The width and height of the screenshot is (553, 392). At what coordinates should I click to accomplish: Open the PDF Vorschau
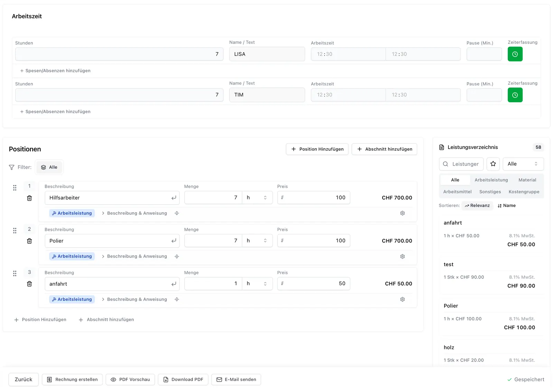coord(130,380)
